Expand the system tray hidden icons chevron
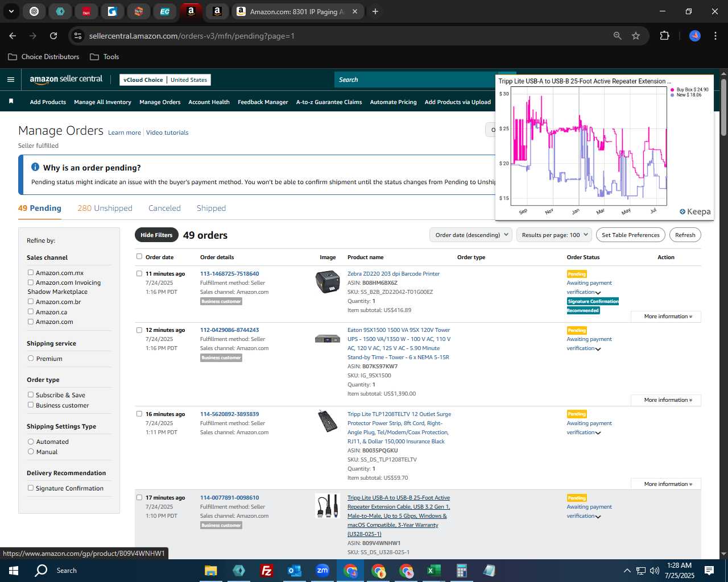This screenshot has width=728, height=582. [x=627, y=571]
